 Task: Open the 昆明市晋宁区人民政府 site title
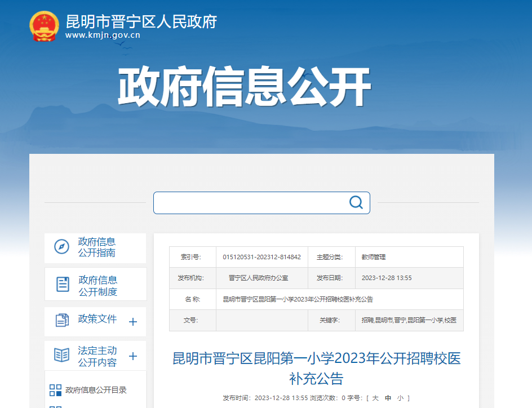pos(141,22)
